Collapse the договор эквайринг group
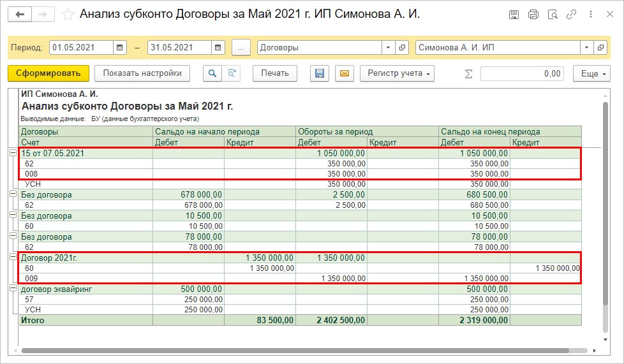This screenshot has width=624, height=364. (x=13, y=288)
